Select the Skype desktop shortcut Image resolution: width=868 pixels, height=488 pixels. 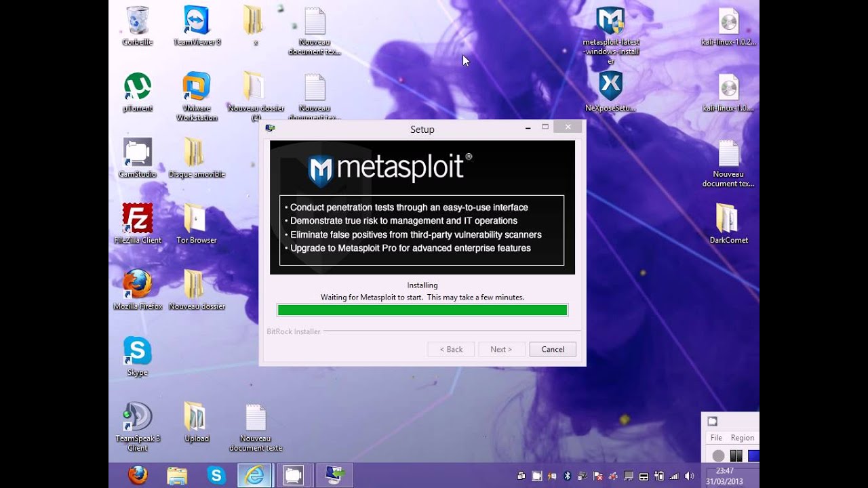[x=138, y=356]
